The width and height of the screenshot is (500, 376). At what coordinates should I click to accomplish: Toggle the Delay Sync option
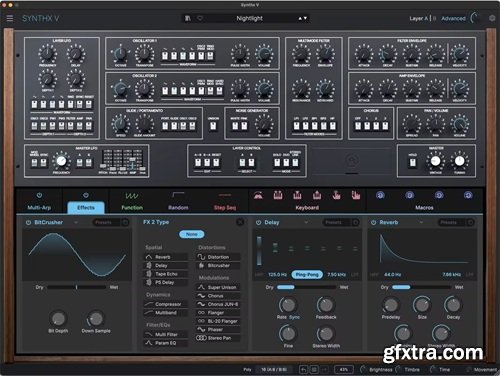[x=294, y=317]
